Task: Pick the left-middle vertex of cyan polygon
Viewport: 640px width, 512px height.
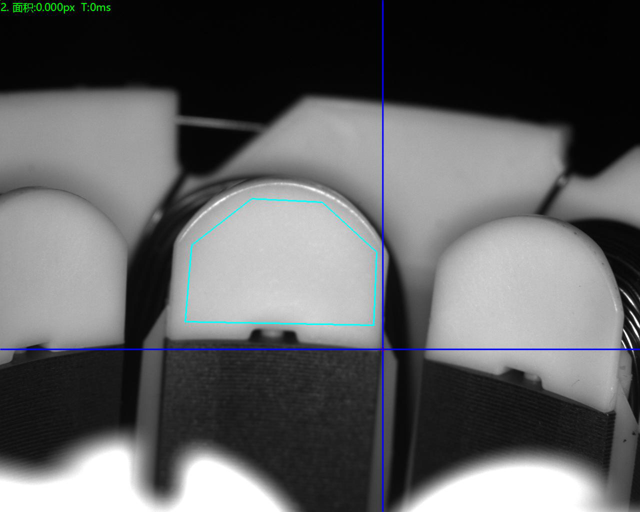Action: pyautogui.click(x=191, y=243)
